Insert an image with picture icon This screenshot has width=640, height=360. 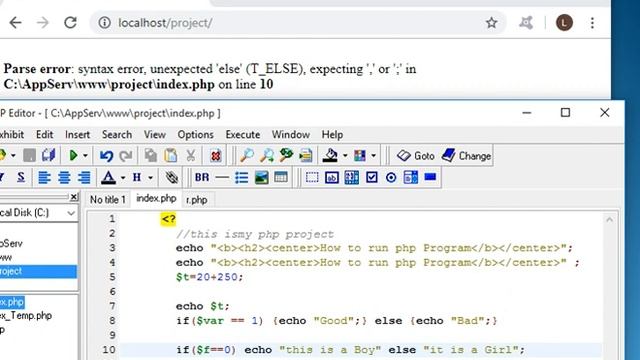click(261, 177)
